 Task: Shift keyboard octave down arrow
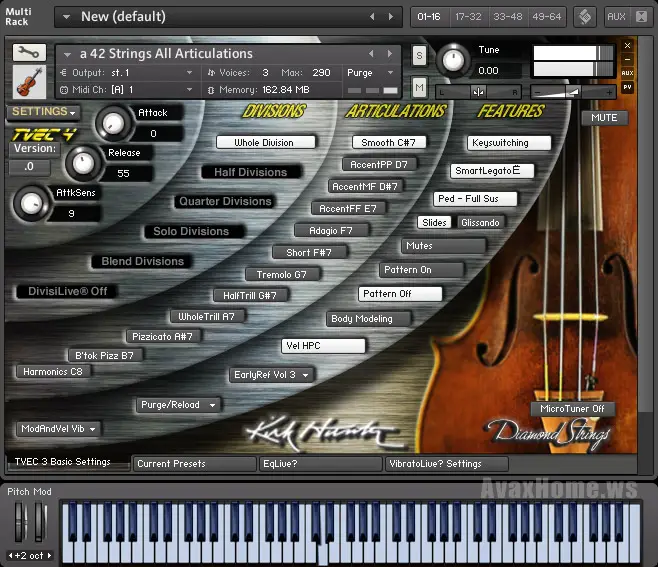click(x=10, y=556)
